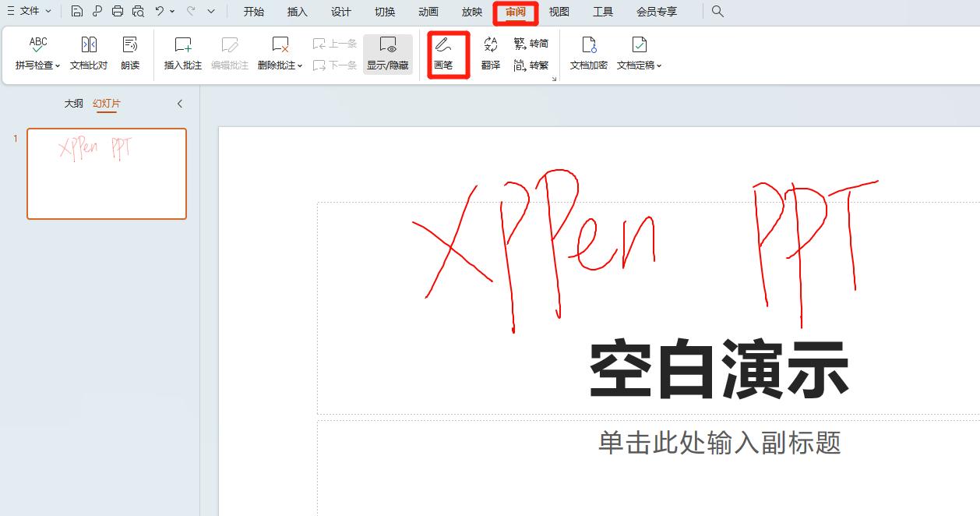The height and width of the screenshot is (516, 980).
Task: Click the 空白演示 title text
Action: 719,369
